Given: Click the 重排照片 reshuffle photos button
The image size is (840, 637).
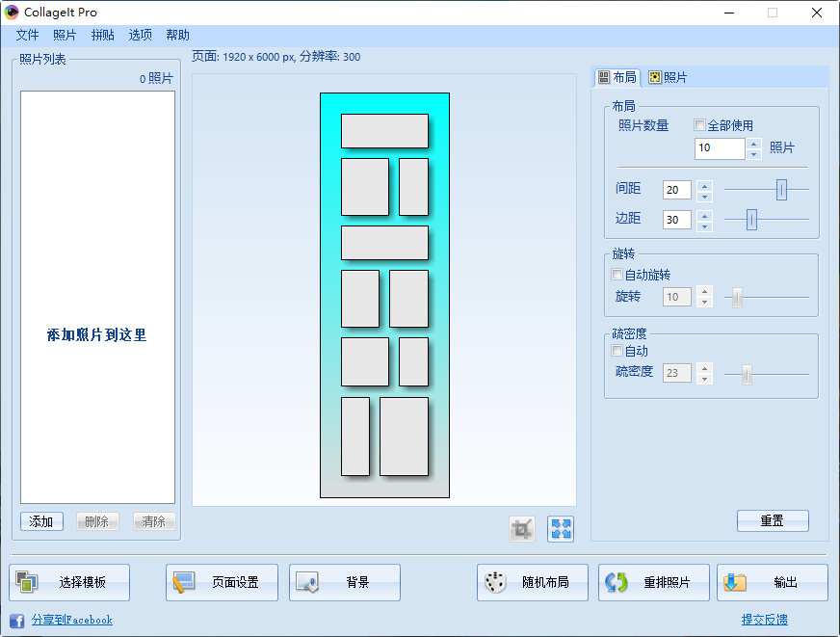Looking at the screenshot, I should (x=653, y=582).
